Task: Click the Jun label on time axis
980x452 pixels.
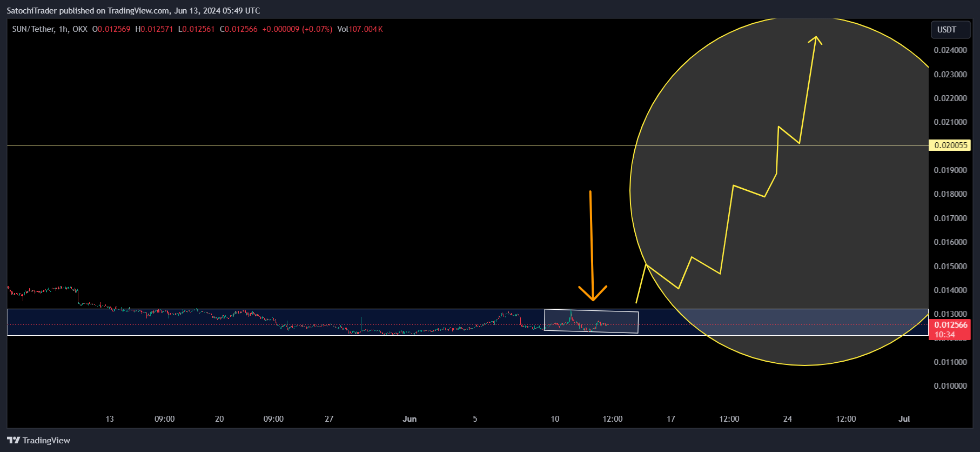Action: [x=410, y=418]
